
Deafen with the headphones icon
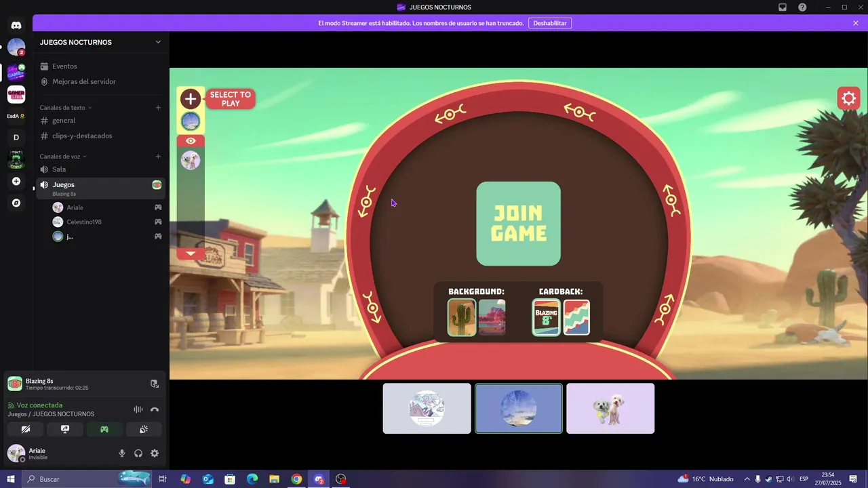138,453
